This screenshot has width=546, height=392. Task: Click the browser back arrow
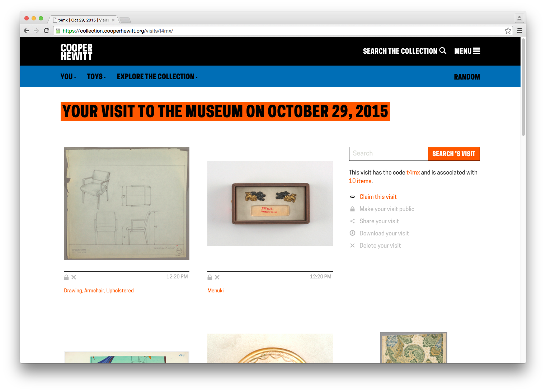click(x=26, y=31)
